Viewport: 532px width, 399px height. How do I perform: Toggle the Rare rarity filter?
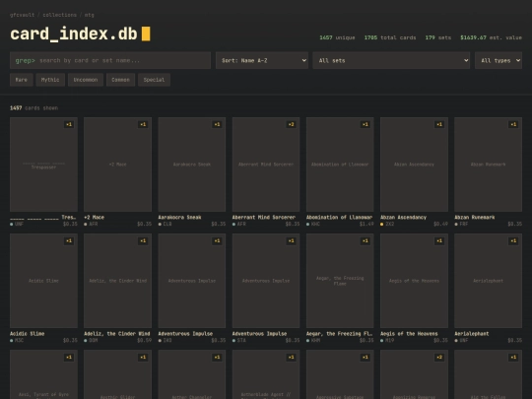click(22, 80)
